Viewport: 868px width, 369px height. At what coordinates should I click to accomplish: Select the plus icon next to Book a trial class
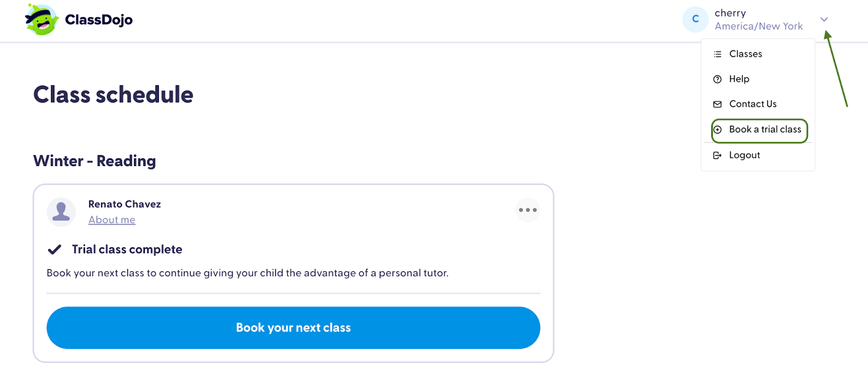pos(717,130)
